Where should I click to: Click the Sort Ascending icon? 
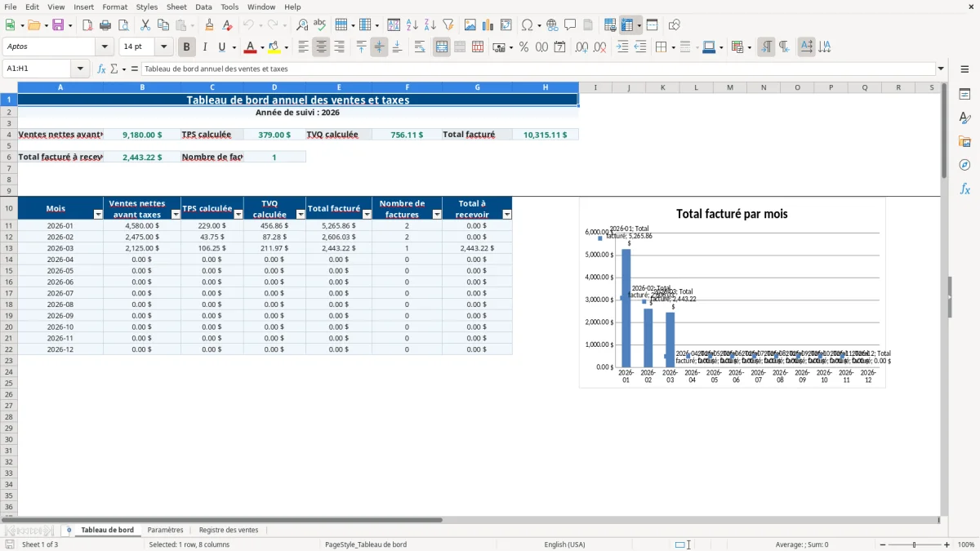point(412,25)
